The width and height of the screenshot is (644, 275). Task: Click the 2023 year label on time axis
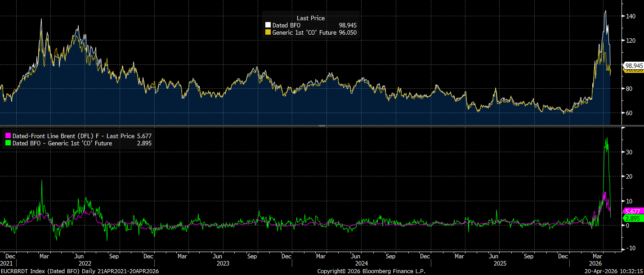tap(224, 263)
